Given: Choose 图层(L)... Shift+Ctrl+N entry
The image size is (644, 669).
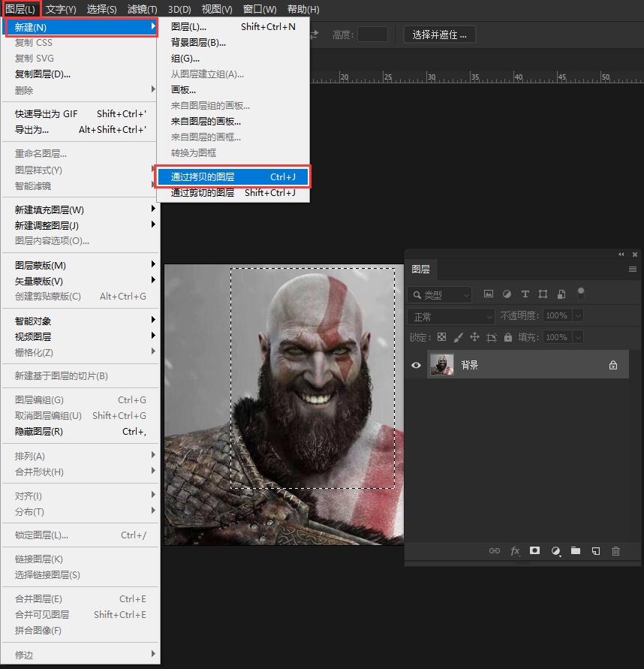Looking at the screenshot, I should coord(233,27).
